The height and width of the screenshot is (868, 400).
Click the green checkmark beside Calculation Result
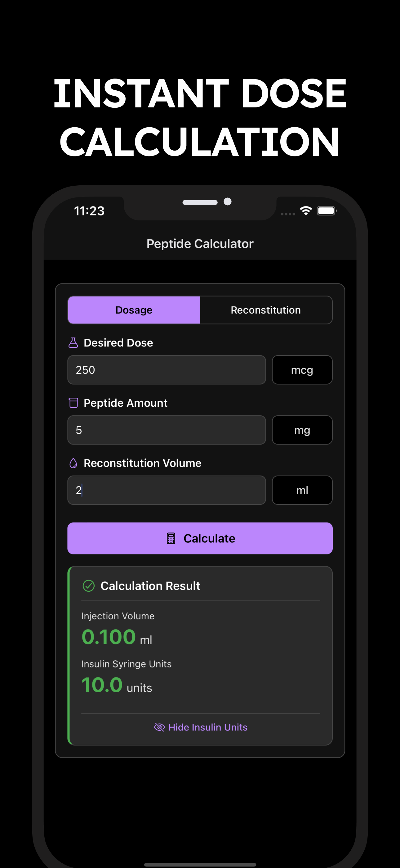89,585
